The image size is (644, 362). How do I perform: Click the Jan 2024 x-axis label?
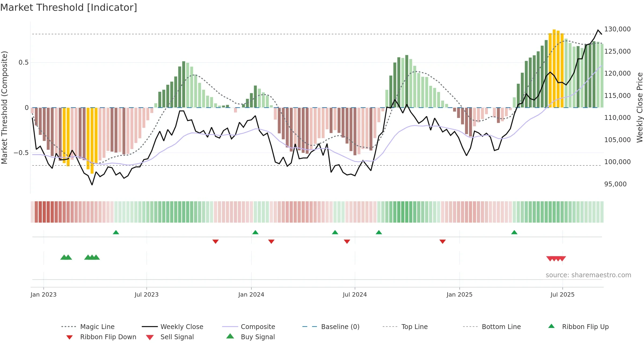251,295
